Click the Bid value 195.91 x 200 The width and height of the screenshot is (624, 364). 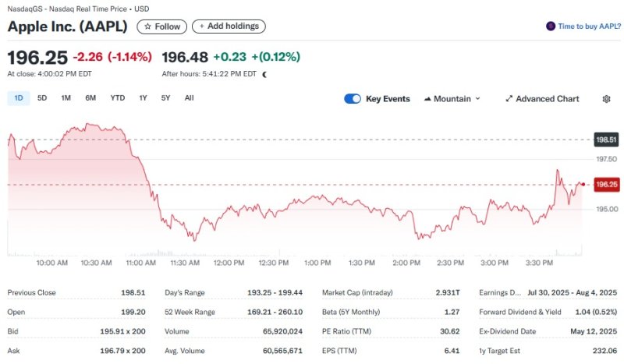pyautogui.click(x=122, y=331)
